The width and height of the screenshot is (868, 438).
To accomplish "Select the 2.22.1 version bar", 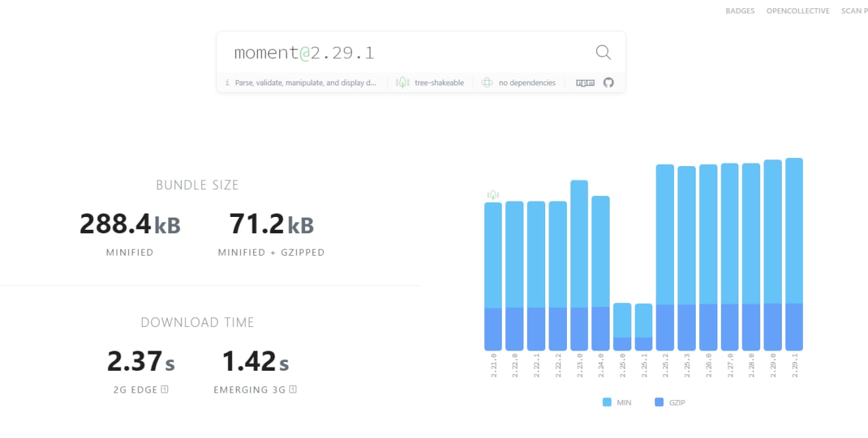I will pyautogui.click(x=536, y=276).
